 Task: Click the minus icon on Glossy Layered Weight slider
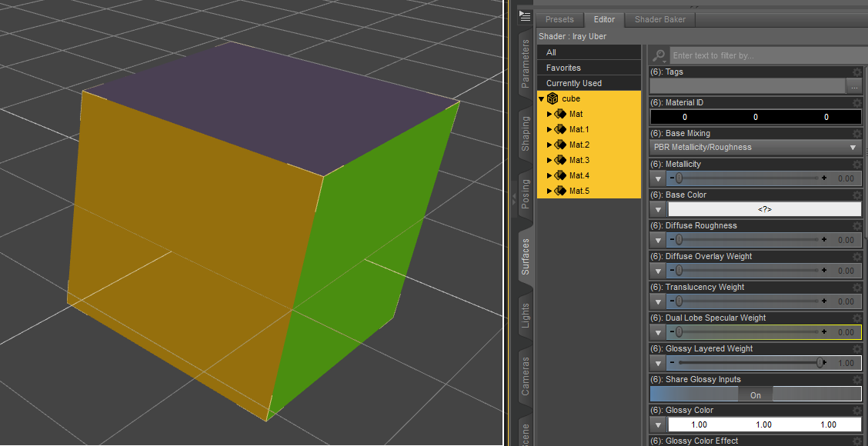672,363
